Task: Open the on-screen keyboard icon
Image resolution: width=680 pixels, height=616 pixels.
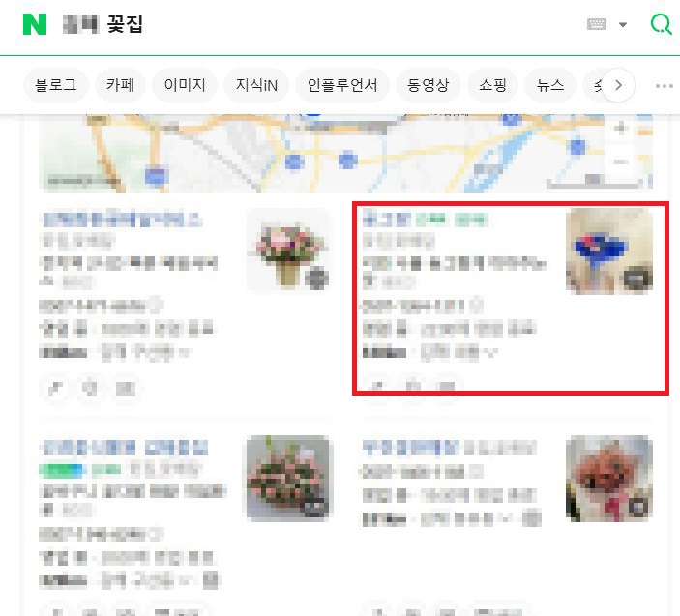Action: pos(597,24)
